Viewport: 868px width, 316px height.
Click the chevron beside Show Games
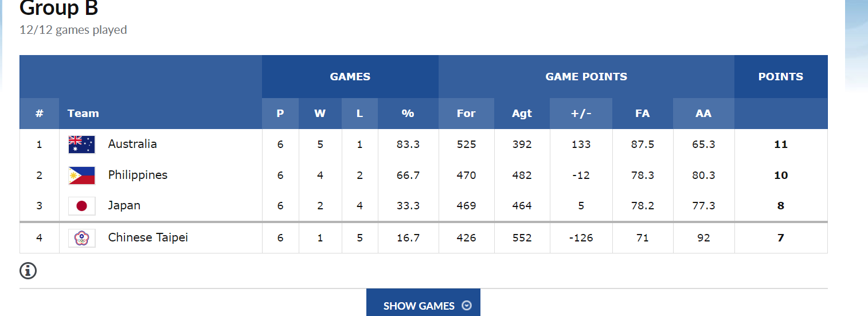(467, 306)
